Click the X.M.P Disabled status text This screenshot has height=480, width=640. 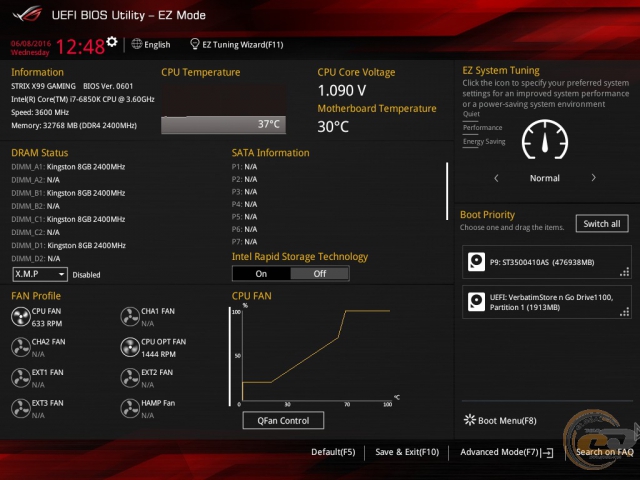(x=86, y=275)
